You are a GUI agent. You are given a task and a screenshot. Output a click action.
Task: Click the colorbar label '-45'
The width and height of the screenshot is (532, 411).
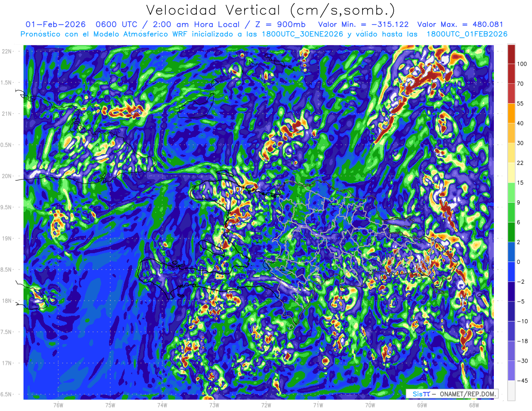[x=522, y=380]
